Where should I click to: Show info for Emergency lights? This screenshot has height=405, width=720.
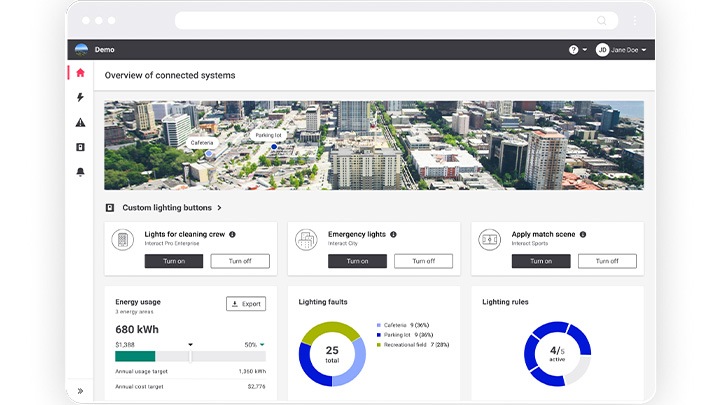click(x=393, y=234)
